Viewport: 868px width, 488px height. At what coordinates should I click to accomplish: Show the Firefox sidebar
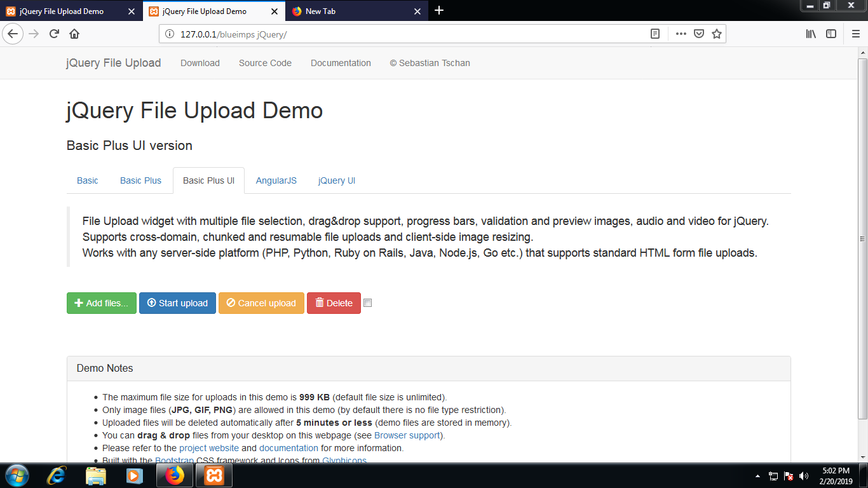(x=831, y=34)
